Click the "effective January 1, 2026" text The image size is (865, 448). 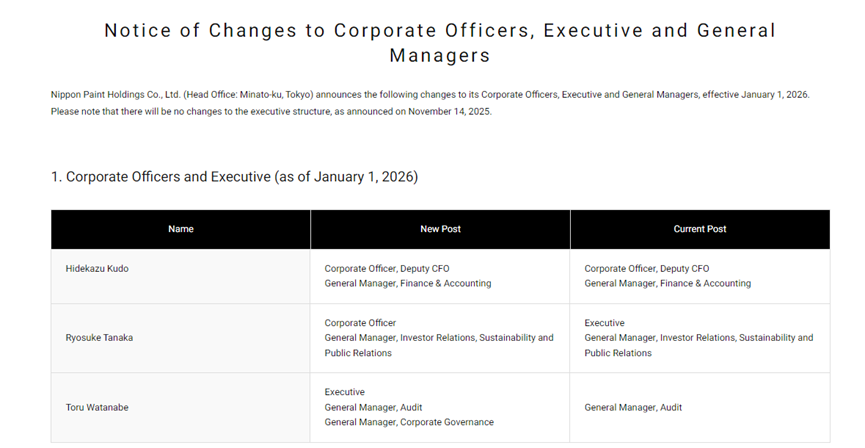coord(754,94)
